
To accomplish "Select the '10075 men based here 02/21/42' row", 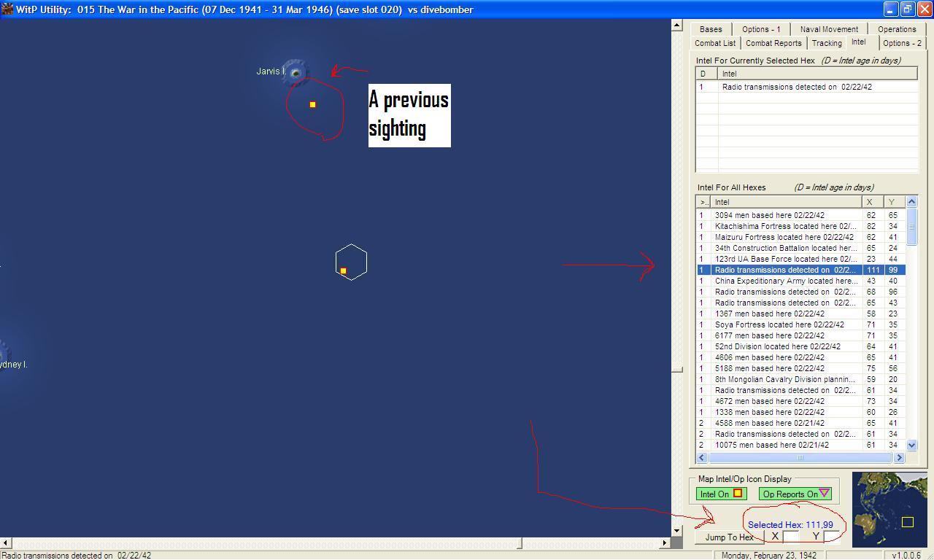I will click(x=800, y=445).
